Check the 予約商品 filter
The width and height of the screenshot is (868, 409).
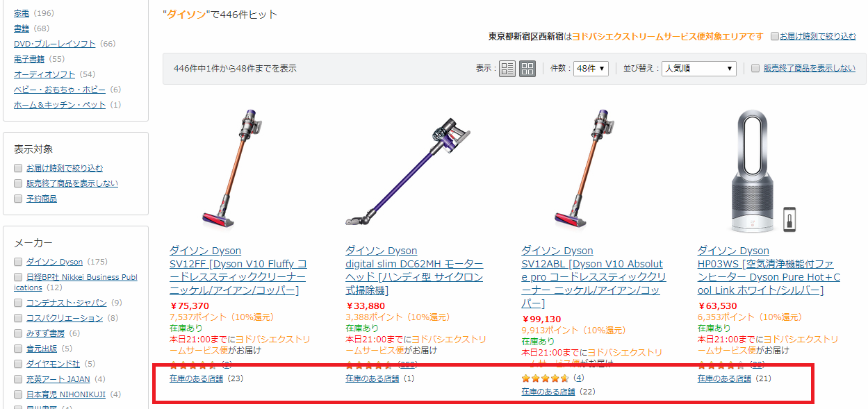coord(18,199)
